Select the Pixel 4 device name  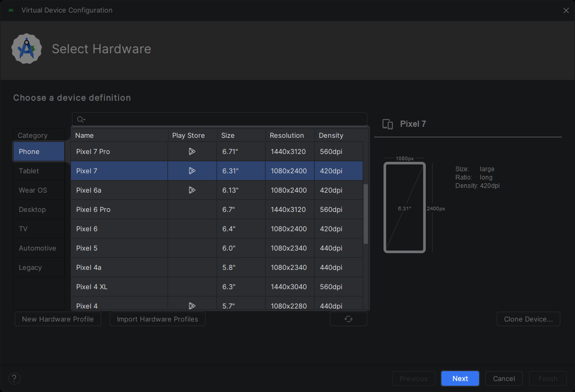coord(87,306)
